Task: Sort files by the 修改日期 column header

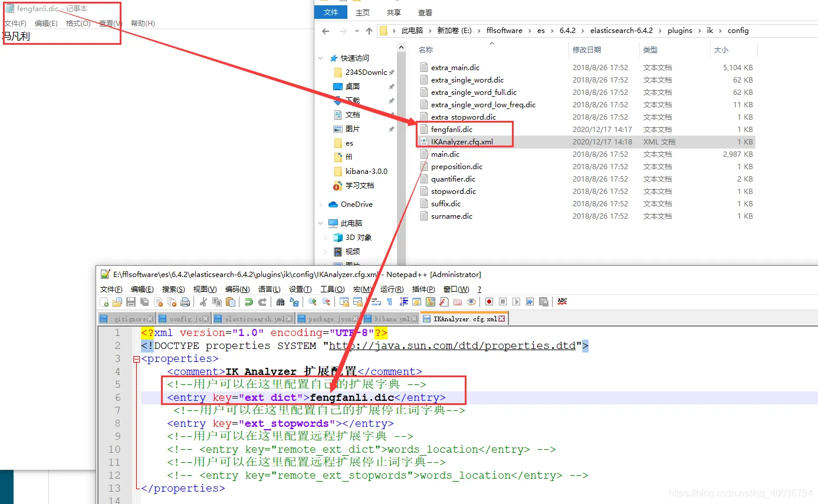Action: [587, 50]
